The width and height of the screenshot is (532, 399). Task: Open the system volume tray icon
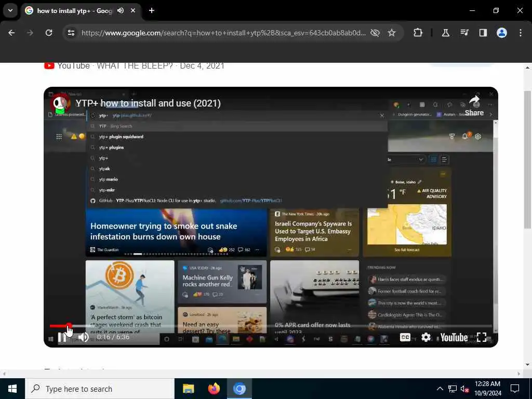464,389
